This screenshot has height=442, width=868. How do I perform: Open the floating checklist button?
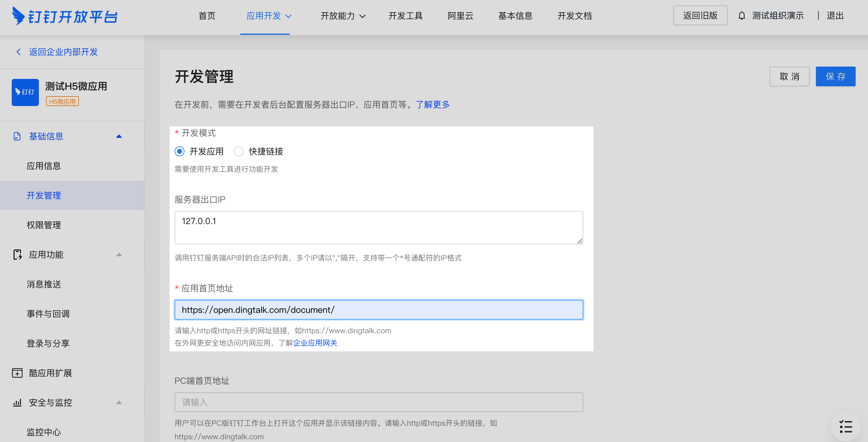[x=845, y=427]
